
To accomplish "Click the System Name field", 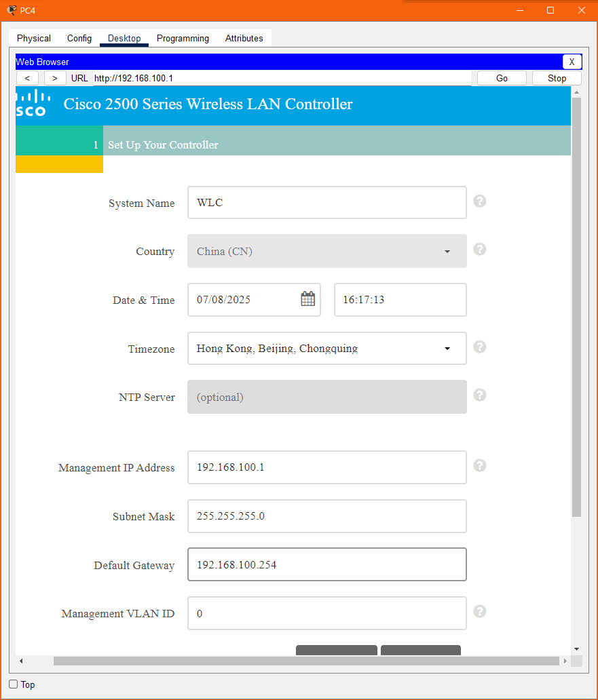I will tap(327, 203).
